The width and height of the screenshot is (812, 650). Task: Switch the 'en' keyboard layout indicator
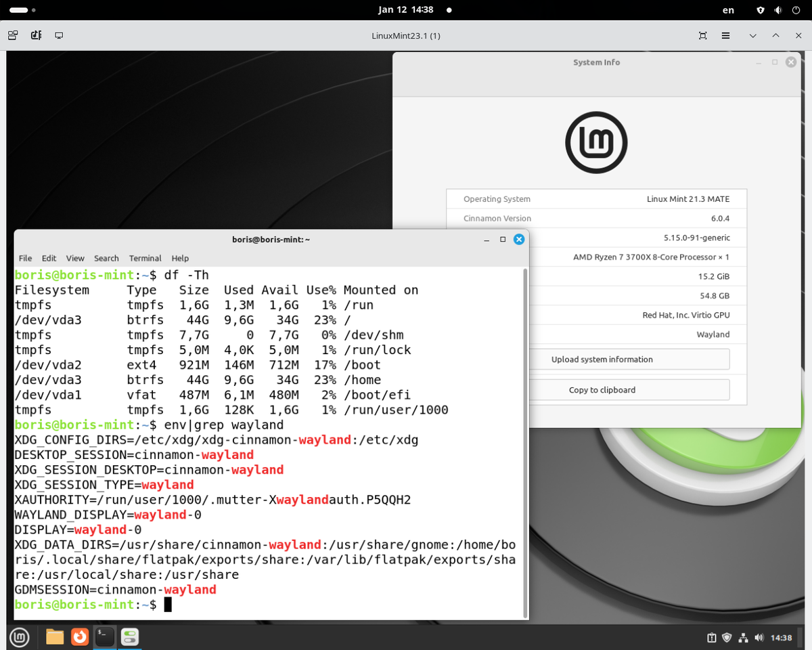point(728,10)
